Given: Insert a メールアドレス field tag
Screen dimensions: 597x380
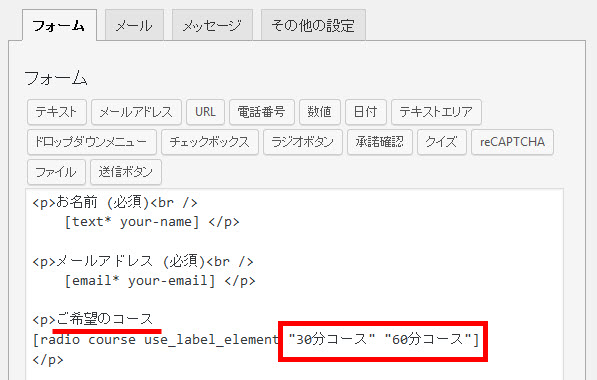Looking at the screenshot, I should pos(136,112).
